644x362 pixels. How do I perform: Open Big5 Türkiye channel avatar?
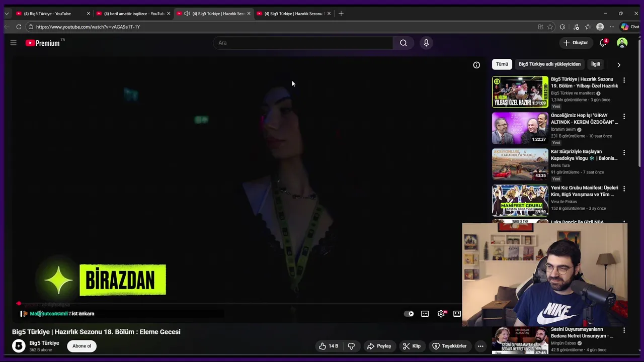19,346
